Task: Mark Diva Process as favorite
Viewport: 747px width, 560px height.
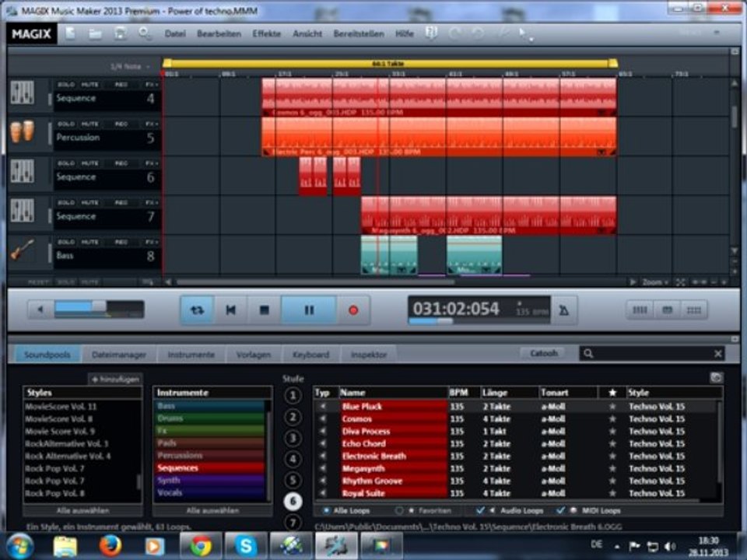Action: point(612,432)
